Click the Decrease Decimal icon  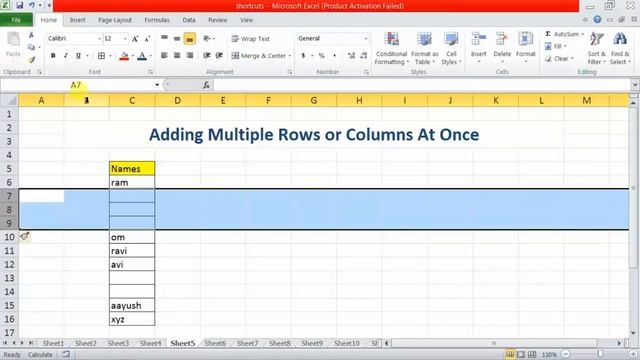(364, 56)
